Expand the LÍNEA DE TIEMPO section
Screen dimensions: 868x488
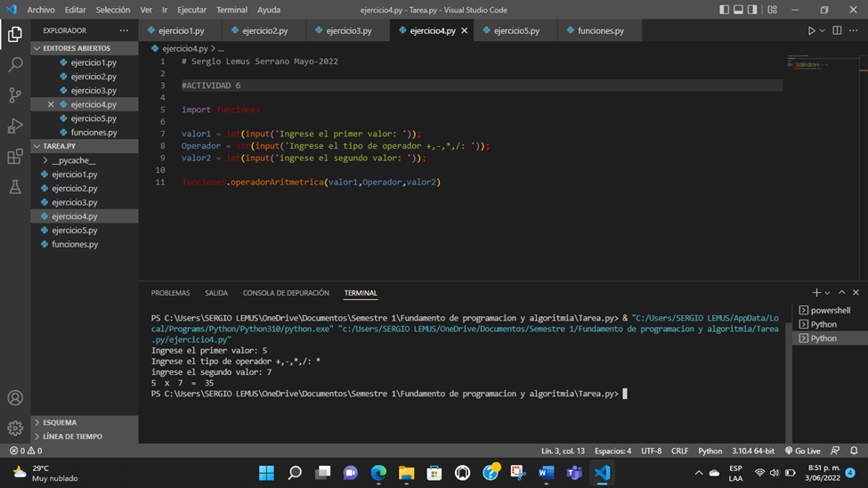point(85,436)
